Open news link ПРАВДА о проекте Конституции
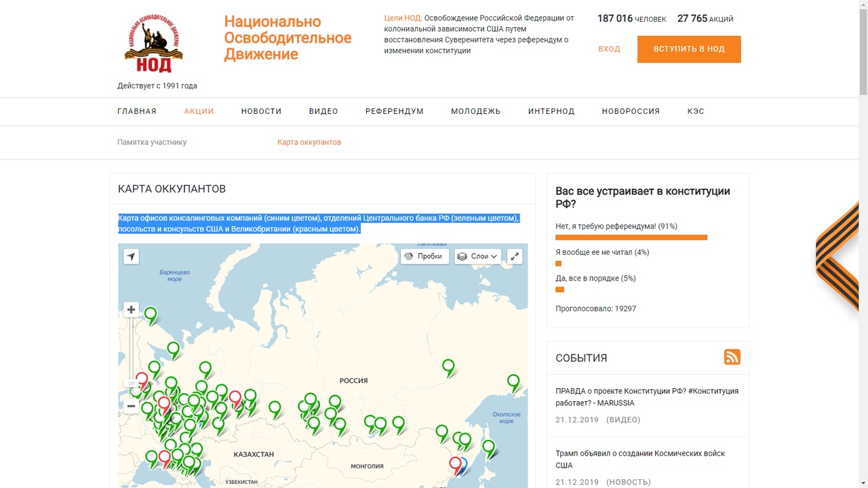This screenshot has width=868, height=488. [647, 396]
